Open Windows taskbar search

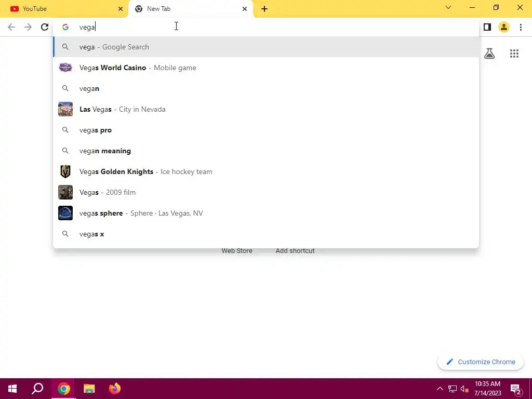click(37, 389)
